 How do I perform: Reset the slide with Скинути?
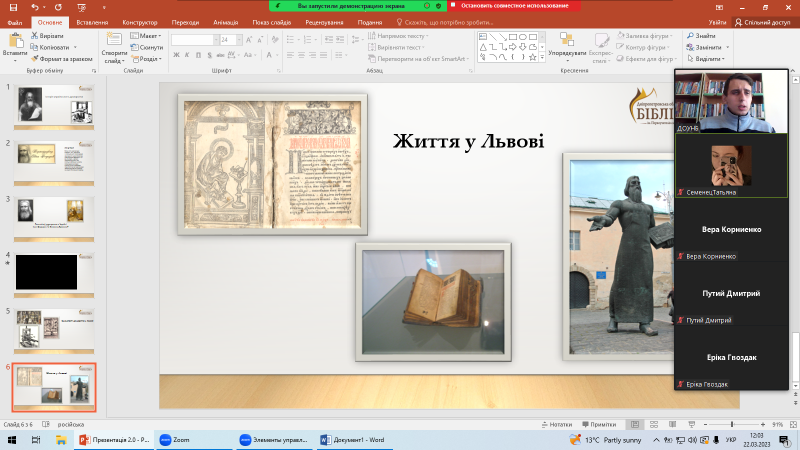click(147, 47)
